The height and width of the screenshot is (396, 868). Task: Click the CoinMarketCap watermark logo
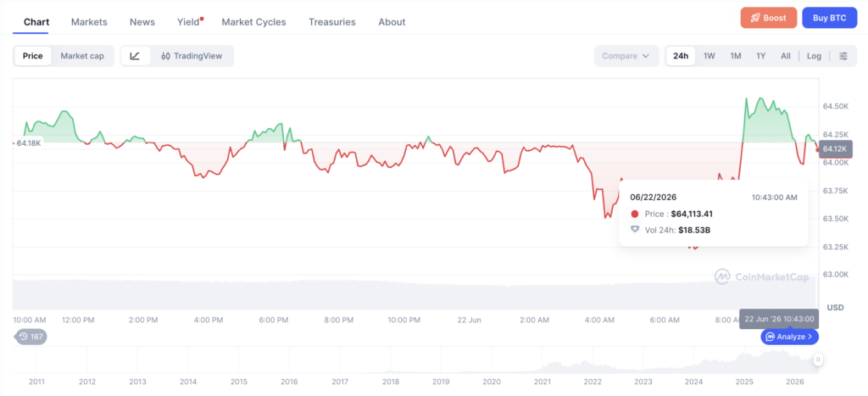point(761,276)
